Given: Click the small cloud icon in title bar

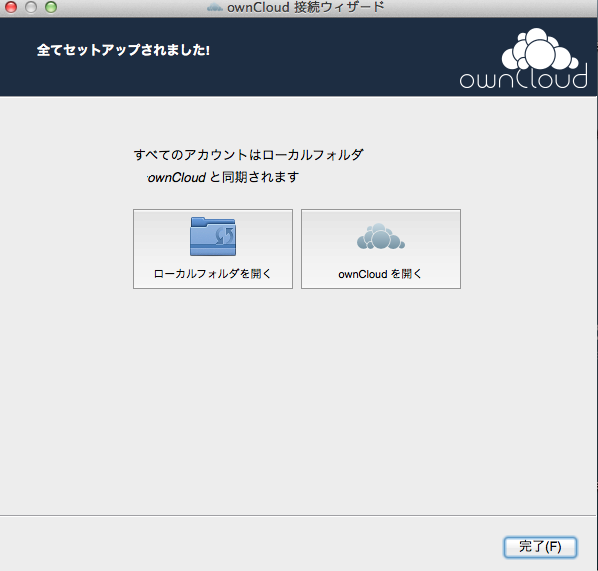Looking at the screenshot, I should point(215,7).
